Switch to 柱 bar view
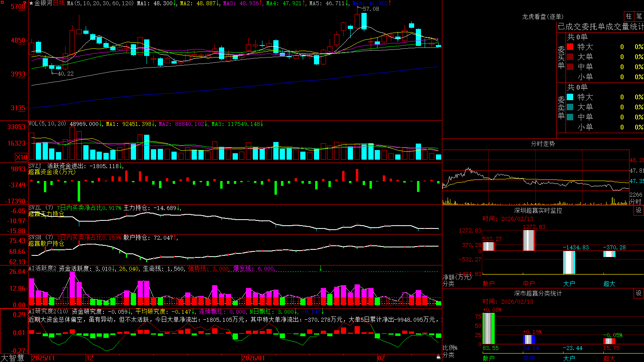Viewport: 644px width, 362px height. 629,16
